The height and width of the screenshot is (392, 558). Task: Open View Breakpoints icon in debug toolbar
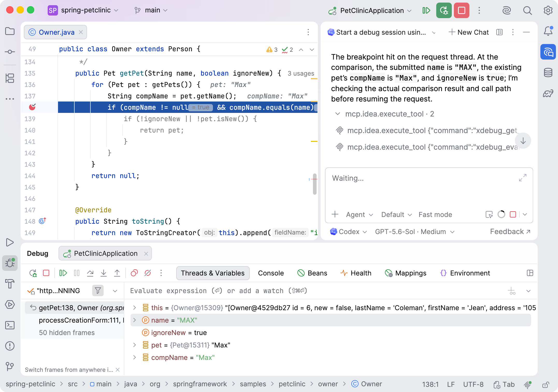point(134,273)
